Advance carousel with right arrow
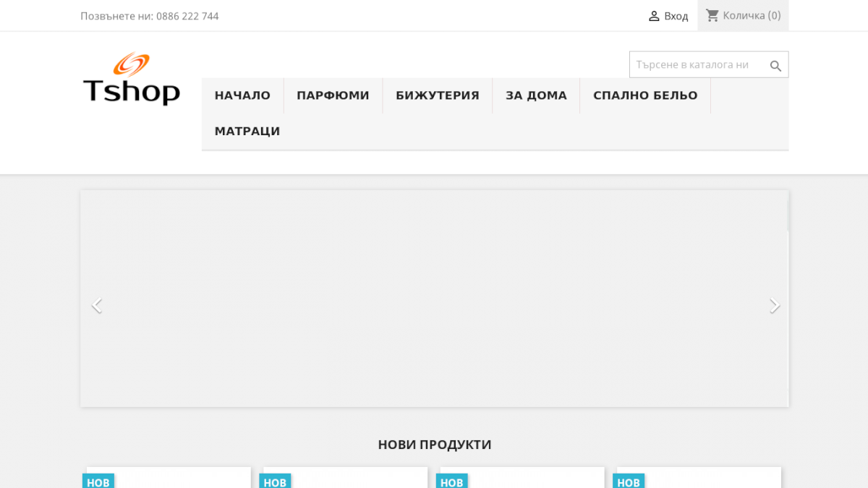868x488 pixels. pos(774,304)
